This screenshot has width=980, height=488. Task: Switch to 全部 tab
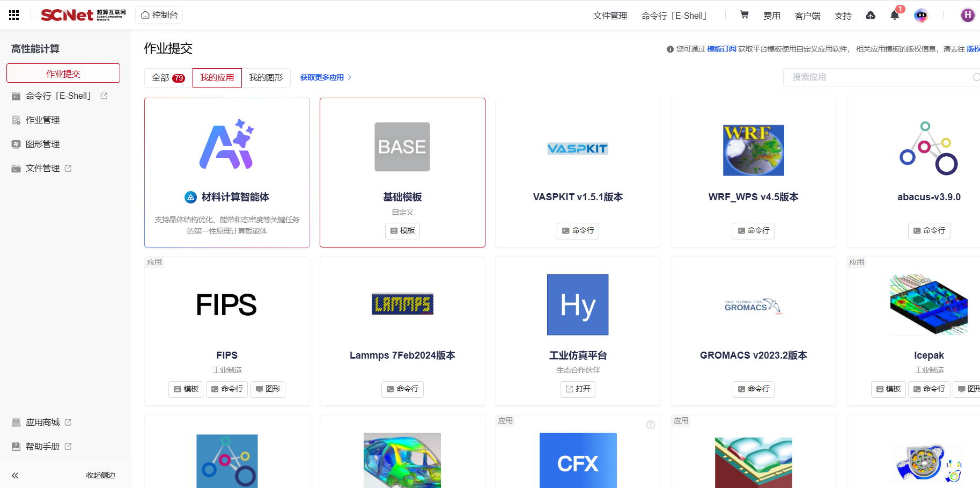(168, 78)
